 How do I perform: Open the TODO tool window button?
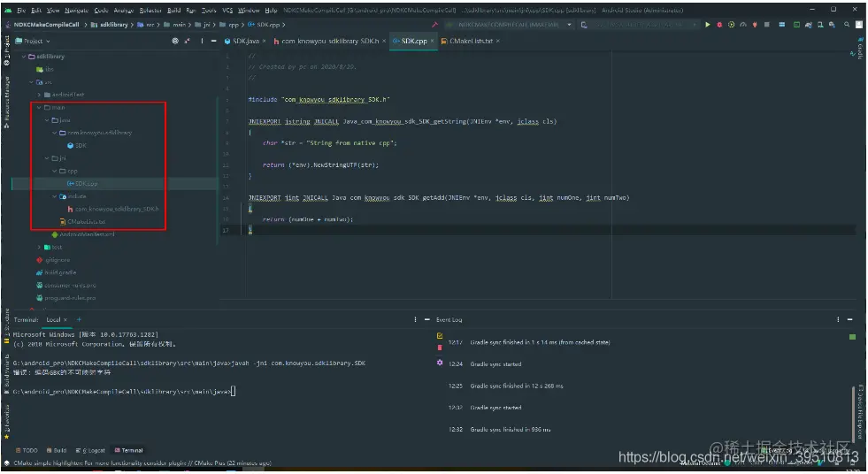[27, 451]
